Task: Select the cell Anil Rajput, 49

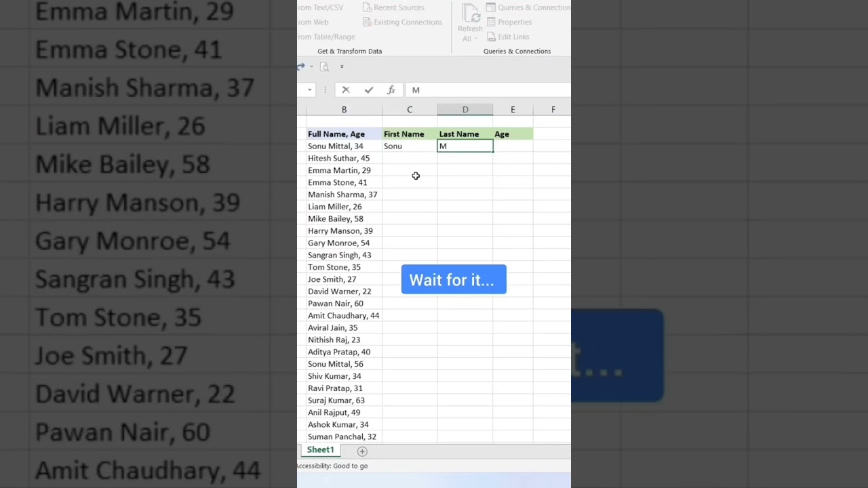Action: tap(344, 413)
